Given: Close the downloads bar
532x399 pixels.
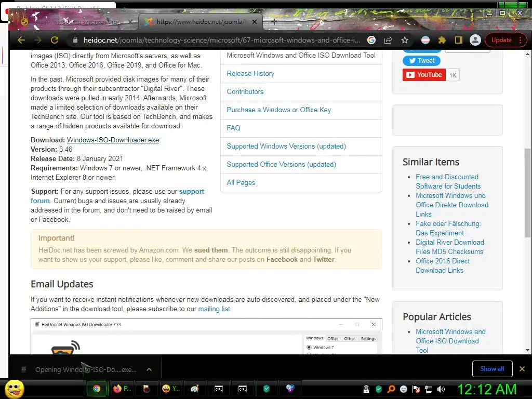Looking at the screenshot, I should [522, 369].
